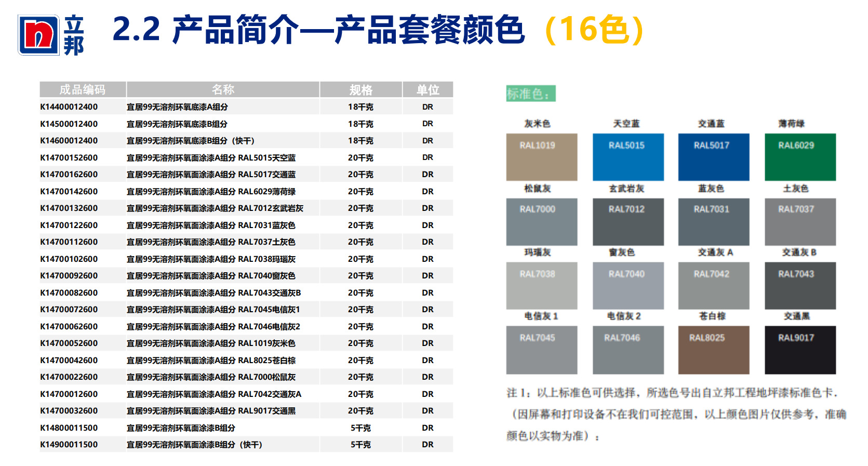
Task: Click the DR unit in row K14900011500
Action: (428, 445)
